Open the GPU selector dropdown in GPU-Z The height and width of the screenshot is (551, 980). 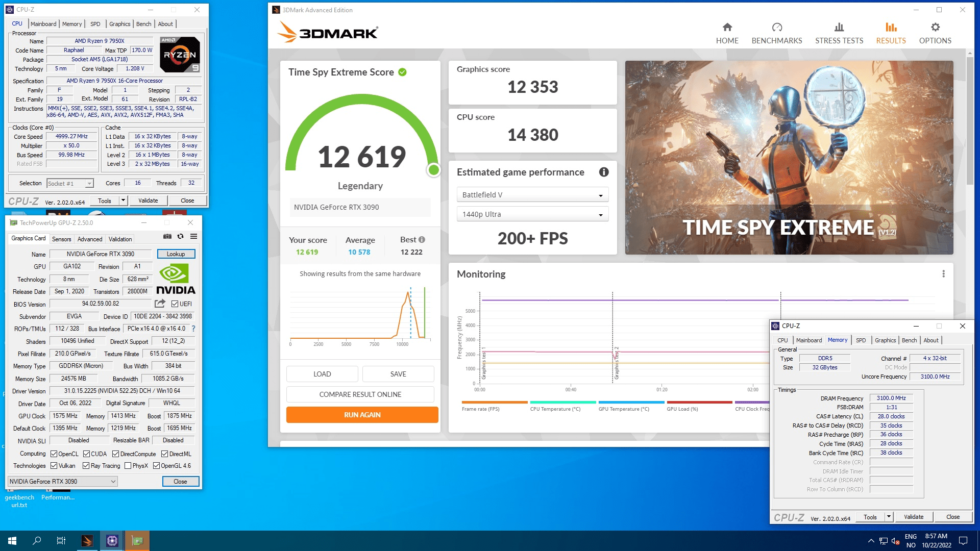pos(63,481)
